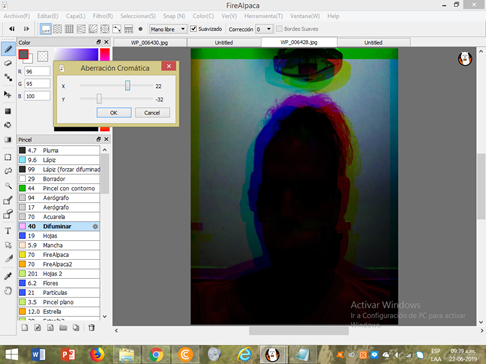Select the Bucket fill tool
The image size is (486, 364).
tap(8, 125)
